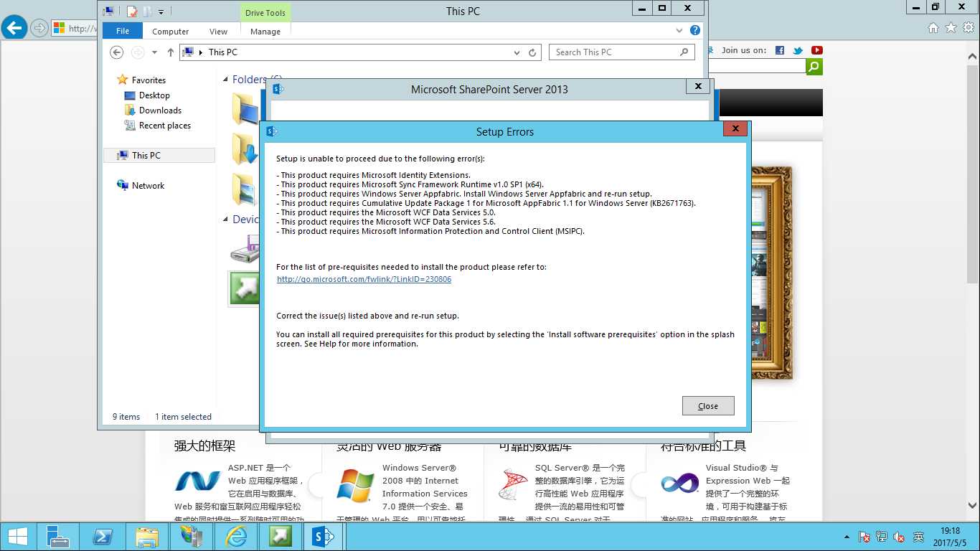Image resolution: width=980 pixels, height=551 pixels.
Task: Show hidden tray icons
Action: point(847,537)
